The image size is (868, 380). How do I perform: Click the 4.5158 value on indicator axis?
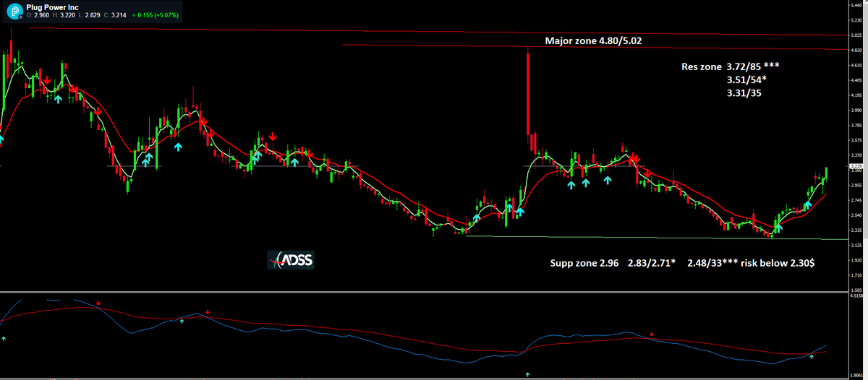pos(857,295)
